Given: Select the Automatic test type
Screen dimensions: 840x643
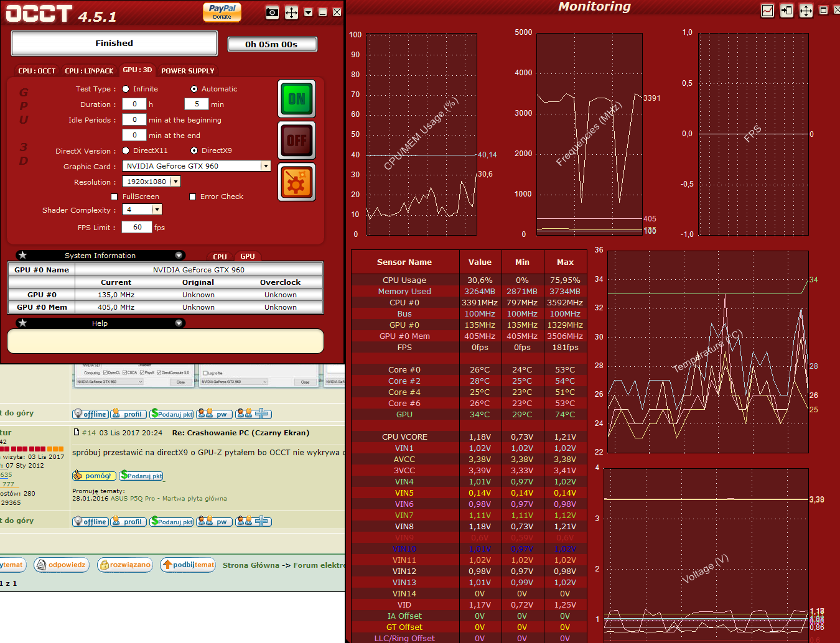Looking at the screenshot, I should [x=194, y=89].
